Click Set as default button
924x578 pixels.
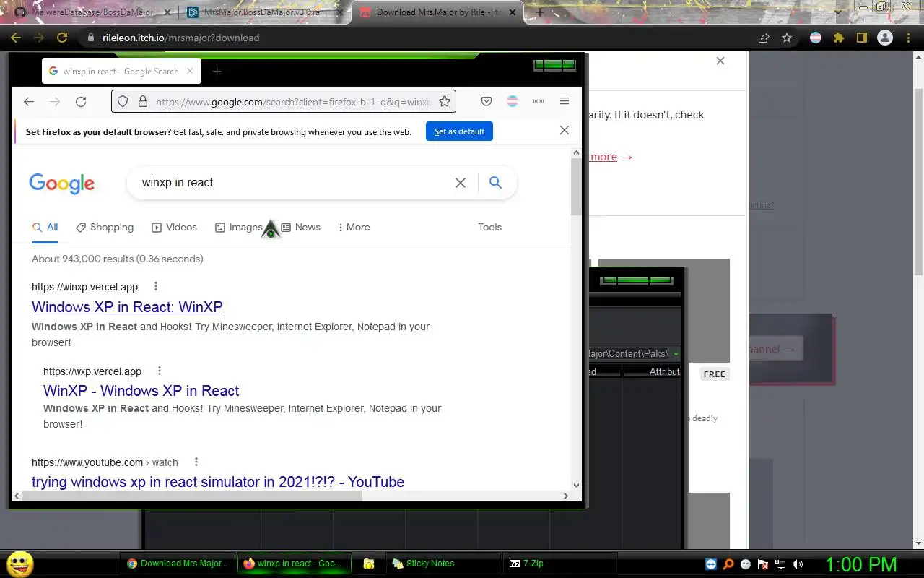pos(459,131)
